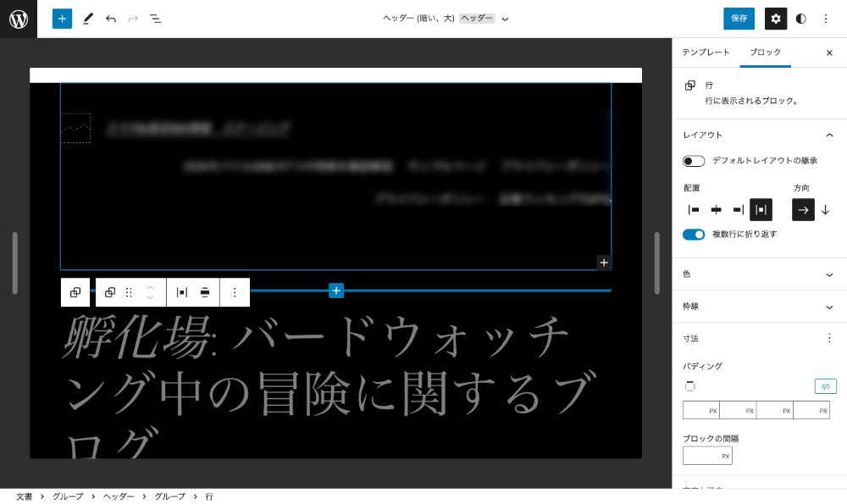Close the settings sidebar
847x504 pixels.
pyautogui.click(x=829, y=53)
